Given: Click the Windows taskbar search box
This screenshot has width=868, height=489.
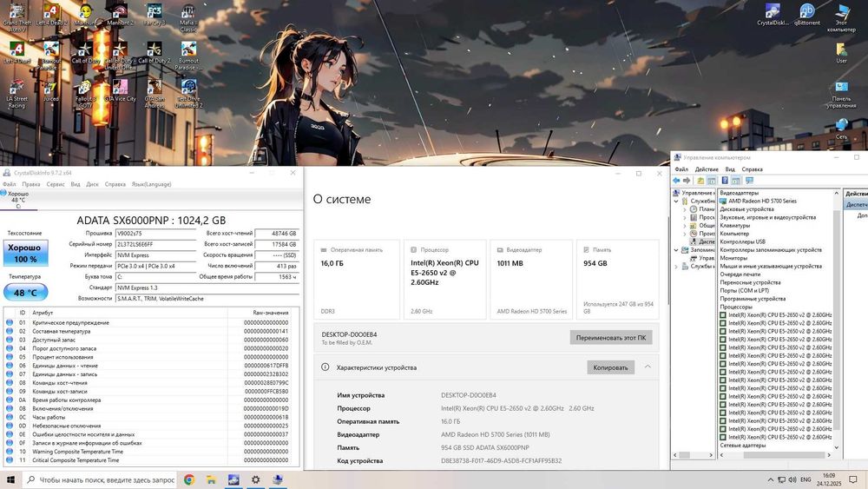Looking at the screenshot, I should point(100,479).
